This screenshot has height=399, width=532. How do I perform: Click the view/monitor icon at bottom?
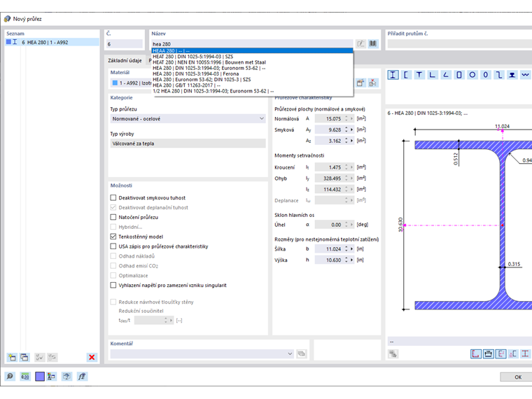(x=66, y=377)
